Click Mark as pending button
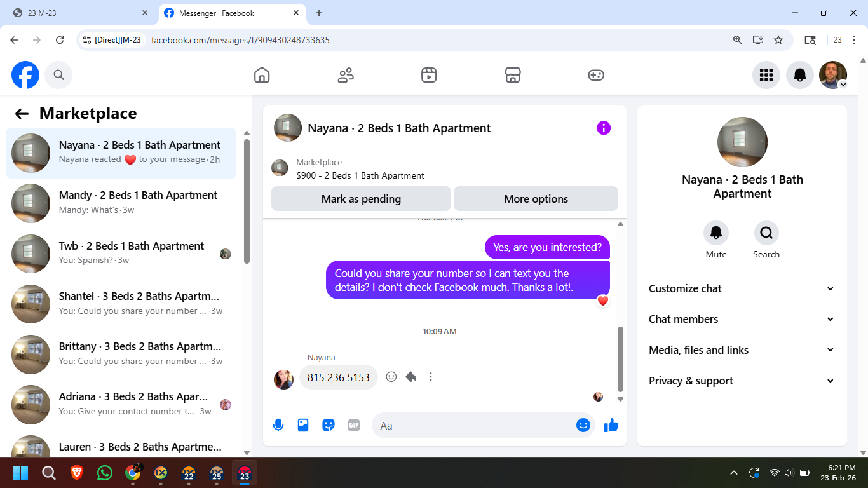The image size is (868, 488). [361, 199]
